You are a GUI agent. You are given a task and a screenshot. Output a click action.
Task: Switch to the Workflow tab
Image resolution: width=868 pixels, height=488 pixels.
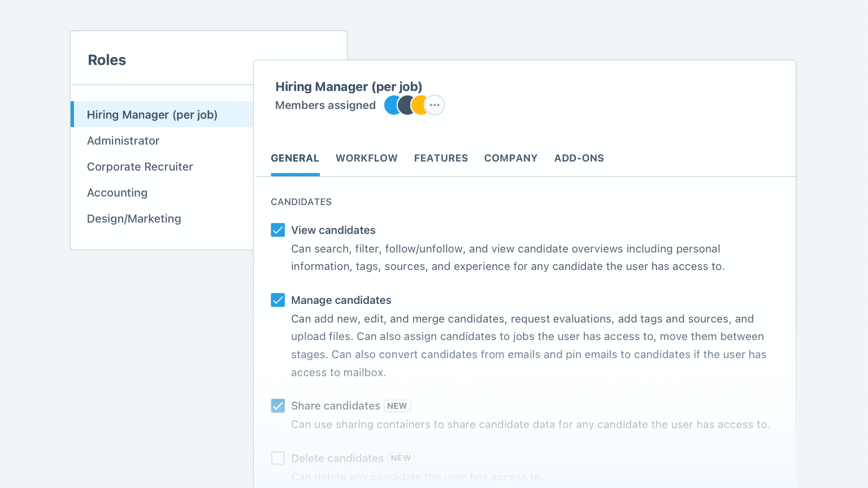tap(366, 158)
